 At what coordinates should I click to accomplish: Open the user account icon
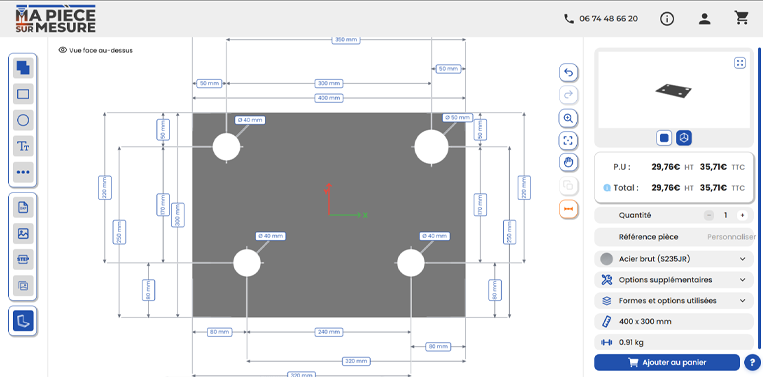coord(704,19)
